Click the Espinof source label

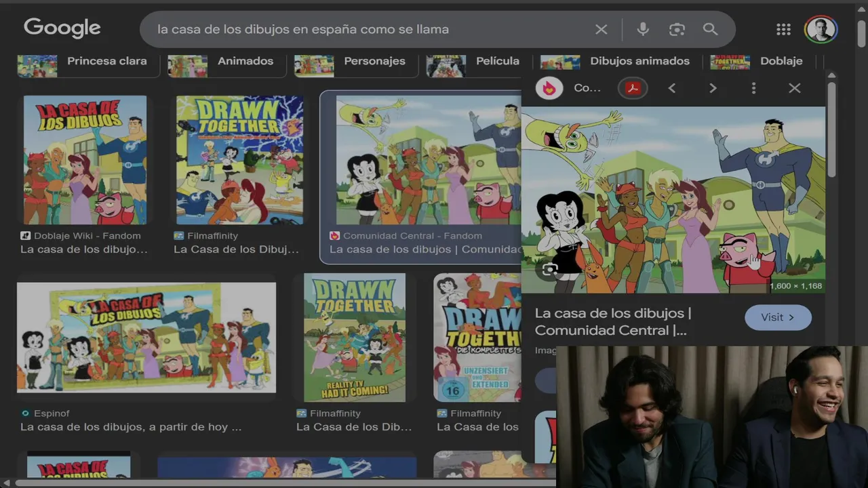pos(52,413)
